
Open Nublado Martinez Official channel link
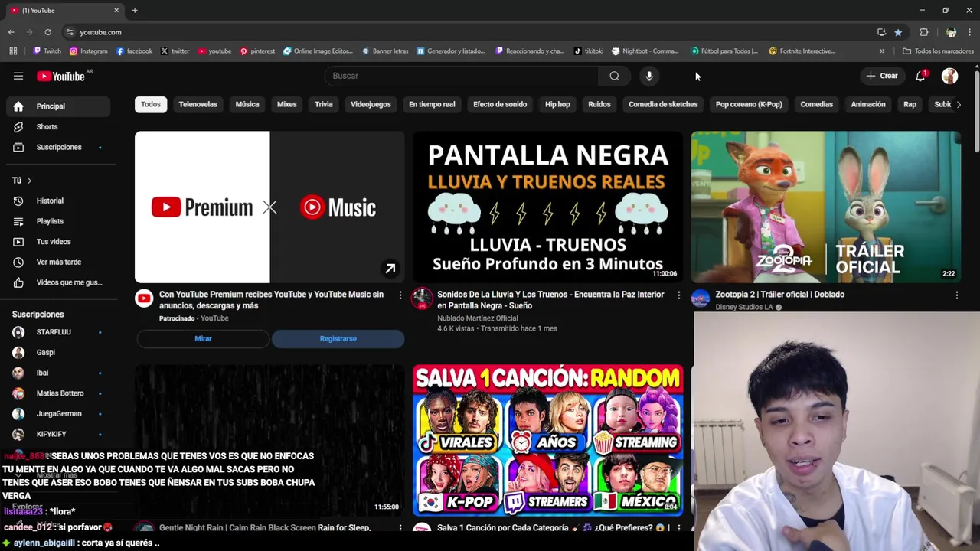point(478,318)
